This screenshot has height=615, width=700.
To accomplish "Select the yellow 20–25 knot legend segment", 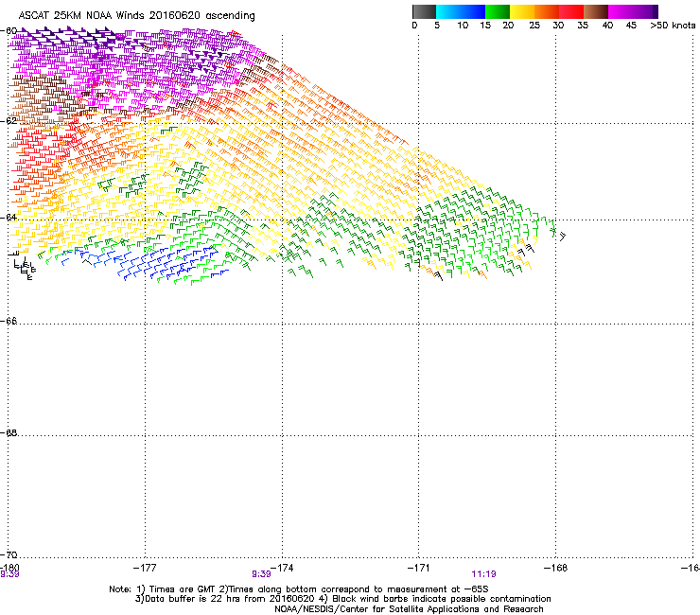I will (x=522, y=11).
